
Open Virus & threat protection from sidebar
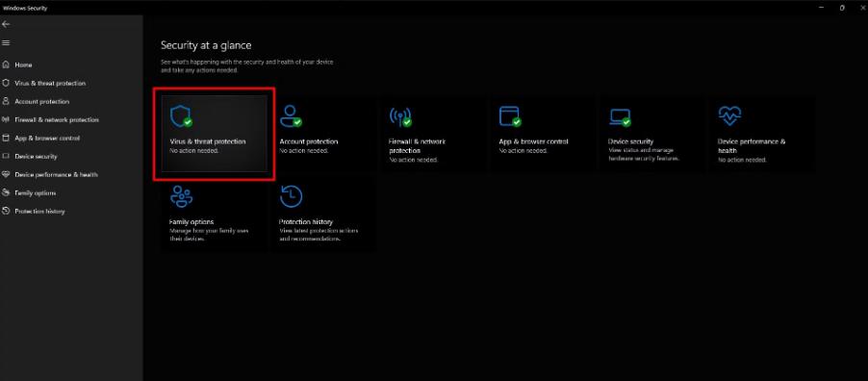tap(50, 83)
